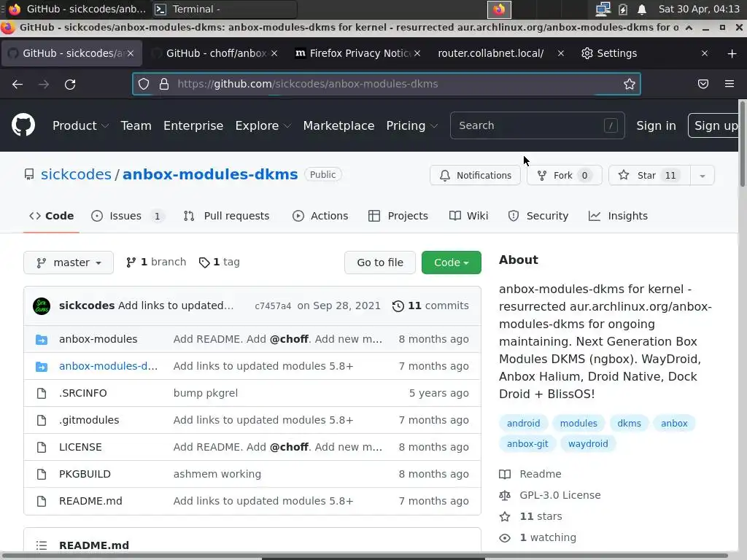The image size is (747, 560).
Task: Open the 1 tag link
Action: (219, 262)
